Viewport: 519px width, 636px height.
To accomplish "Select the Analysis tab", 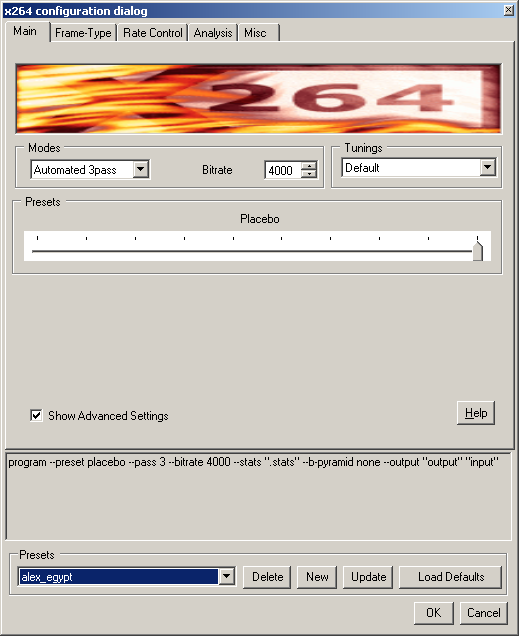I will [x=213, y=33].
